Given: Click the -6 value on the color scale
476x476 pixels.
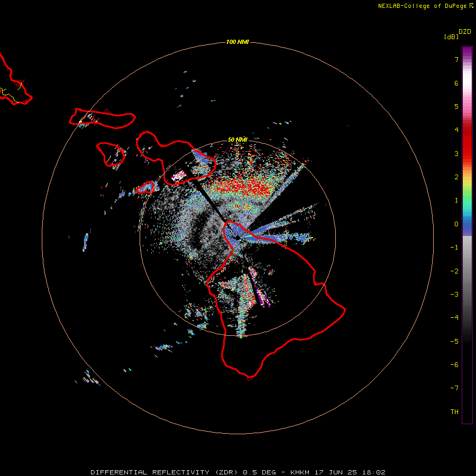Looking at the screenshot, I should [454, 365].
